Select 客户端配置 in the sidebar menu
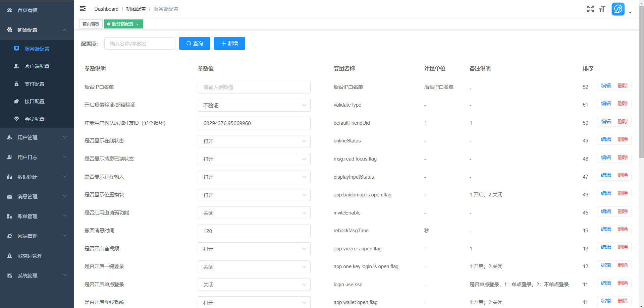The height and width of the screenshot is (308, 644). pyautogui.click(x=37, y=66)
